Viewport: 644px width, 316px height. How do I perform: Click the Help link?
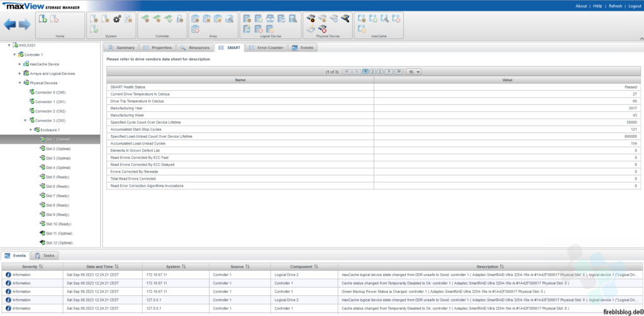pyautogui.click(x=597, y=6)
